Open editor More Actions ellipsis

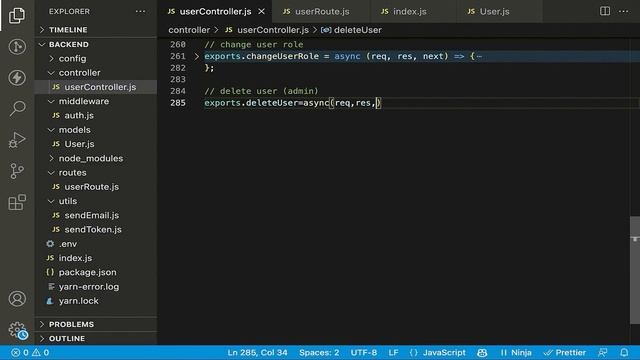[x=624, y=11]
